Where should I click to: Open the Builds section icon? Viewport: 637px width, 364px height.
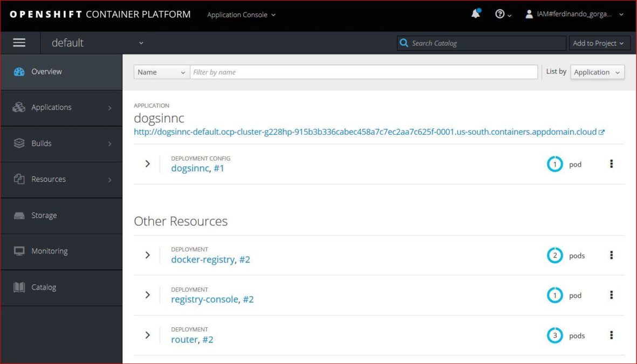pos(19,143)
